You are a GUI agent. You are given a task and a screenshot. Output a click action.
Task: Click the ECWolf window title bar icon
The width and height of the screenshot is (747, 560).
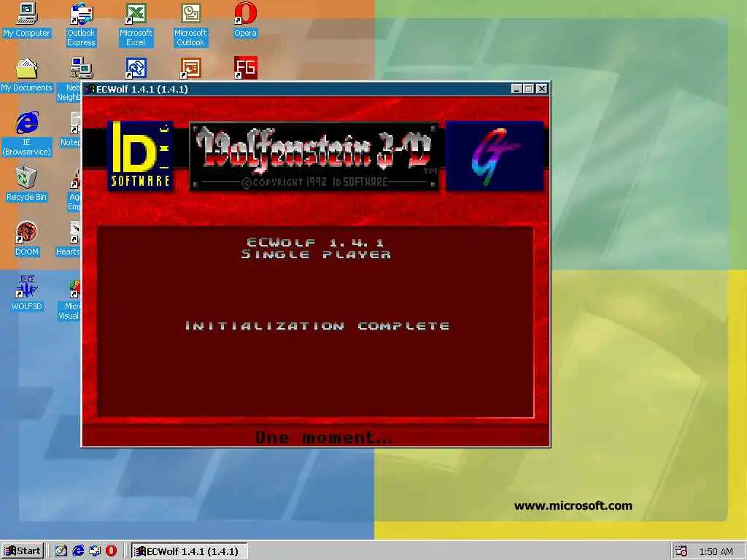click(x=90, y=89)
